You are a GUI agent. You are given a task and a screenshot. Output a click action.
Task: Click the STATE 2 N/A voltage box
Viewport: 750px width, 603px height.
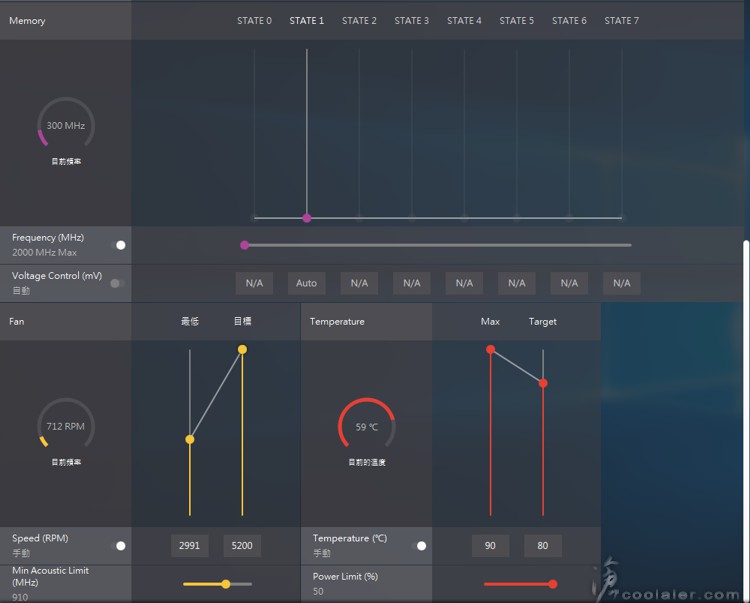point(359,283)
